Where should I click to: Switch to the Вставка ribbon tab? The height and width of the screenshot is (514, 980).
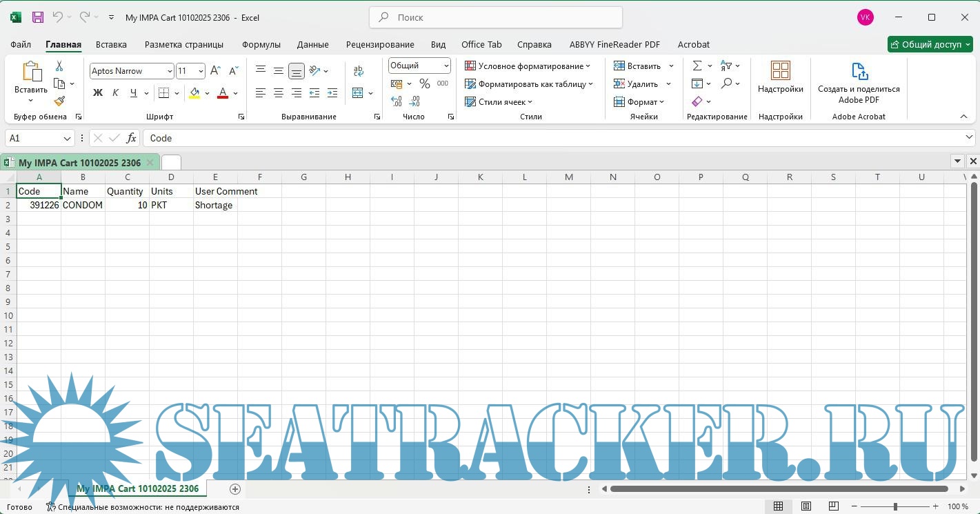tap(111, 44)
